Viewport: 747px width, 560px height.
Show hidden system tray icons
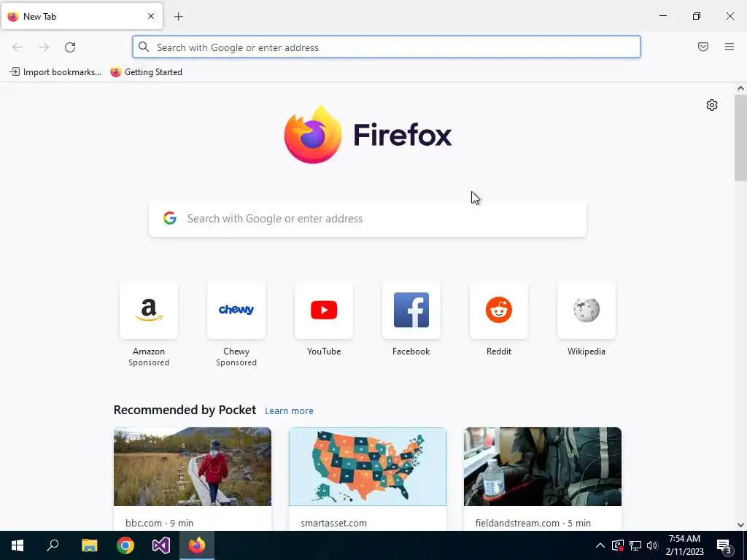tap(600, 545)
